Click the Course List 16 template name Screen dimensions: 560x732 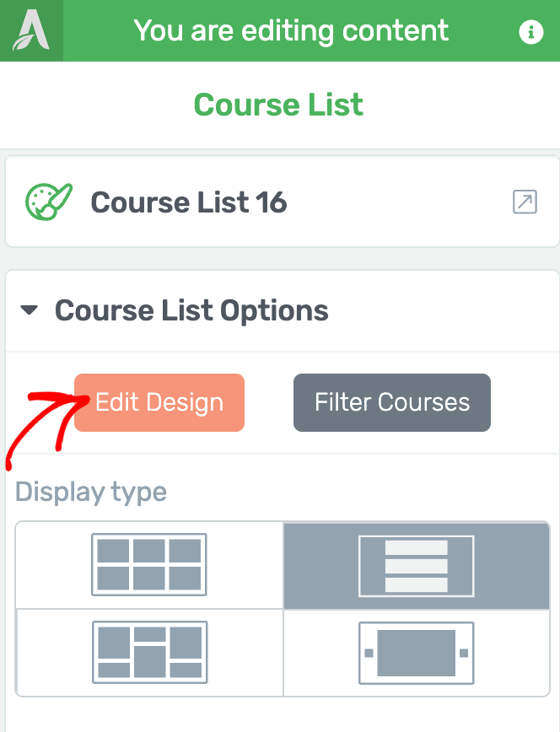click(x=189, y=202)
